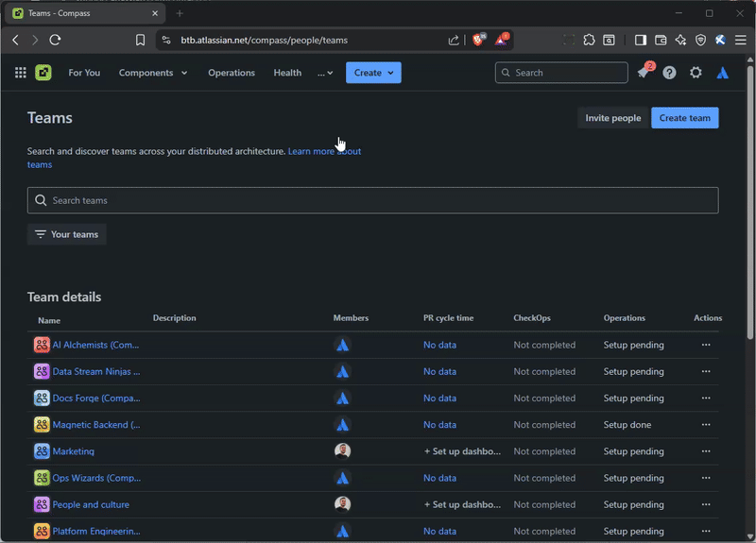Open actions menu for Ops Wizards row
The width and height of the screenshot is (756, 543).
pos(706,478)
